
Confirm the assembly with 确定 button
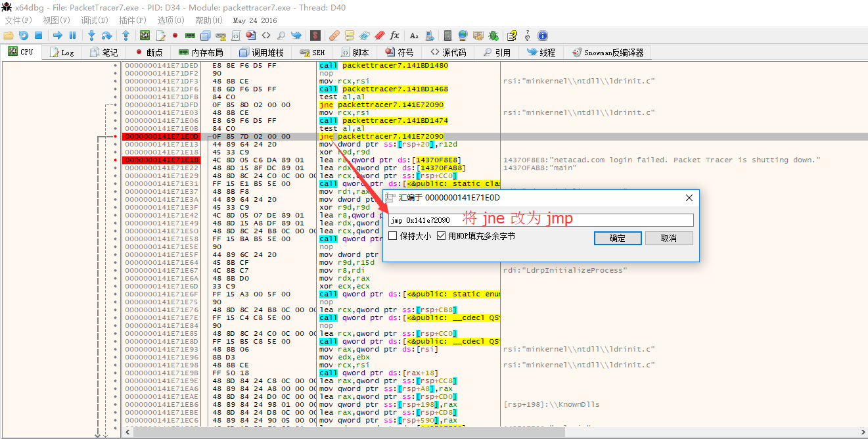617,238
